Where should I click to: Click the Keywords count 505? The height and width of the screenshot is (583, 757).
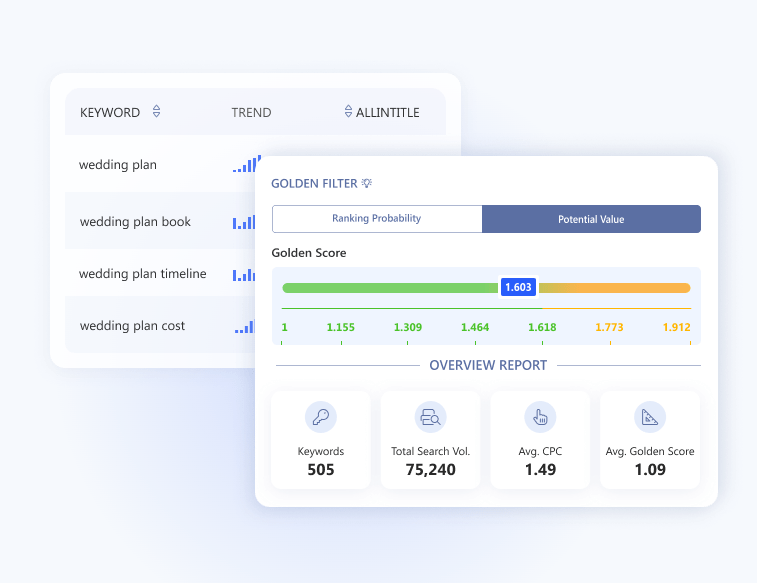[321, 470]
